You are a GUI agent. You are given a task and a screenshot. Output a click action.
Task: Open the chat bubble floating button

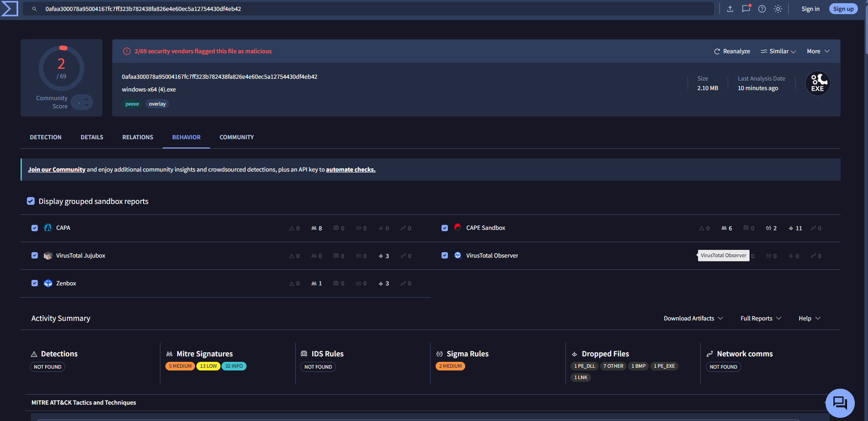pos(840,403)
